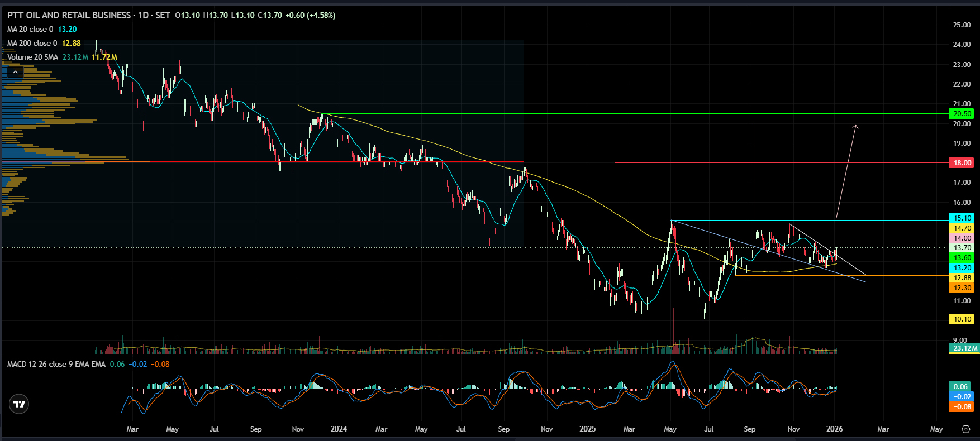Click the TradingView logo icon
This screenshot has width=980, height=441.
point(19,404)
